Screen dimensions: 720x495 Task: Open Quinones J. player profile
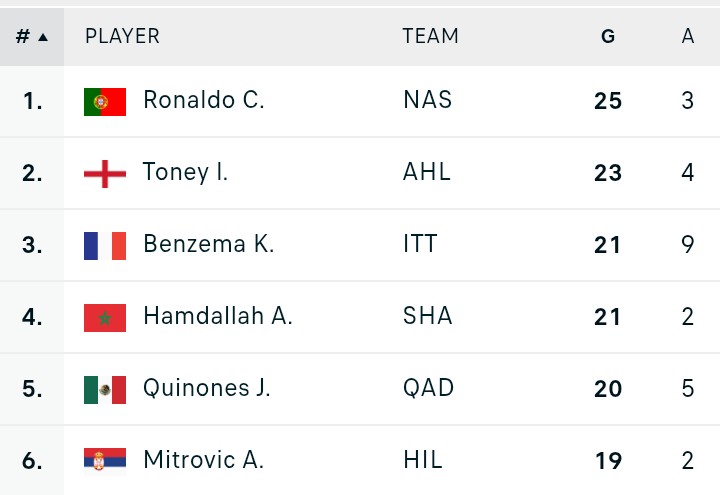pos(207,388)
